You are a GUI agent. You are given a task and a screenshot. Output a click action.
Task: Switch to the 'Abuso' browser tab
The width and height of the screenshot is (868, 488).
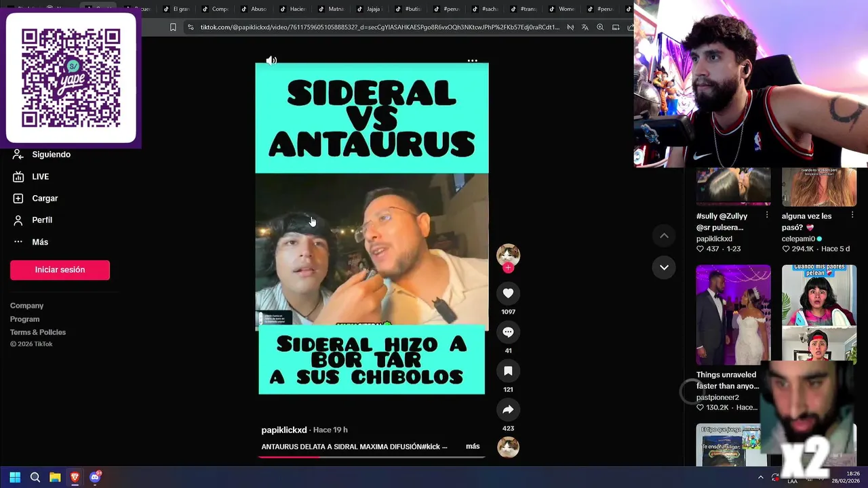tap(254, 9)
